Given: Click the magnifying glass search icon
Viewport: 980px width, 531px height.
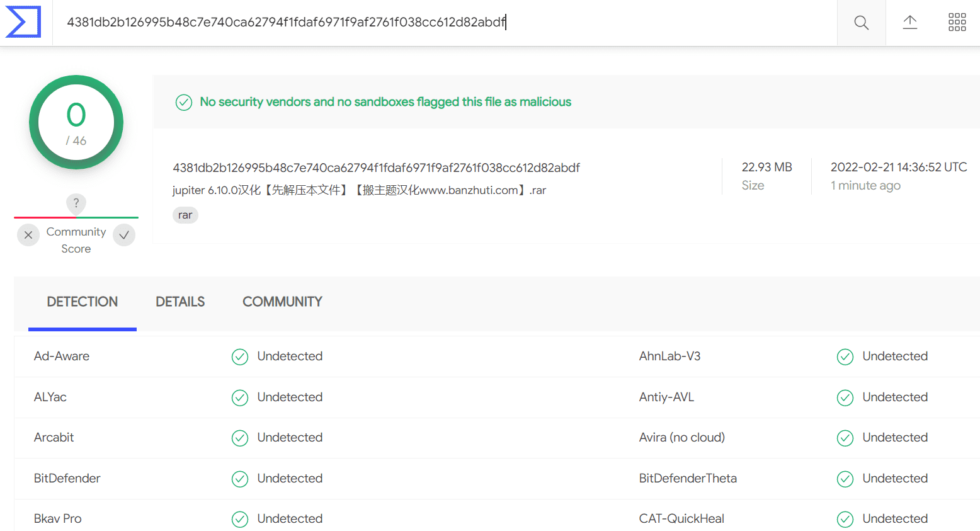Looking at the screenshot, I should [x=861, y=23].
